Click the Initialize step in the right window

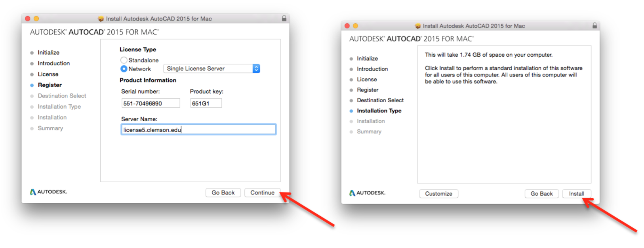tap(367, 59)
